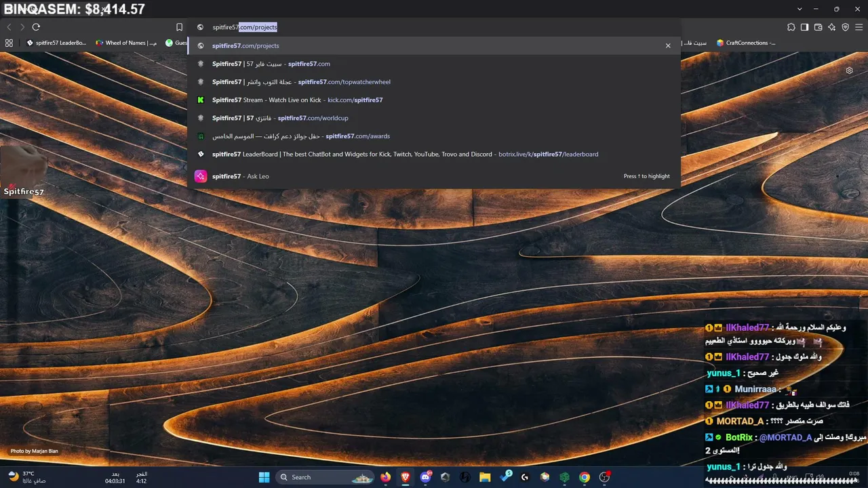Choose the kick.com/spitfire57 stream suggestion
This screenshot has width=868, height=488.
434,100
